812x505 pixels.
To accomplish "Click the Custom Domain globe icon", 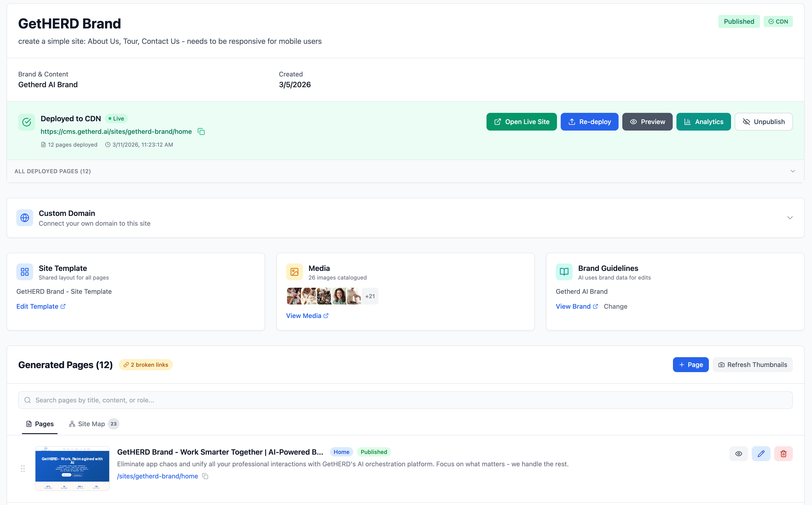I will tap(25, 218).
